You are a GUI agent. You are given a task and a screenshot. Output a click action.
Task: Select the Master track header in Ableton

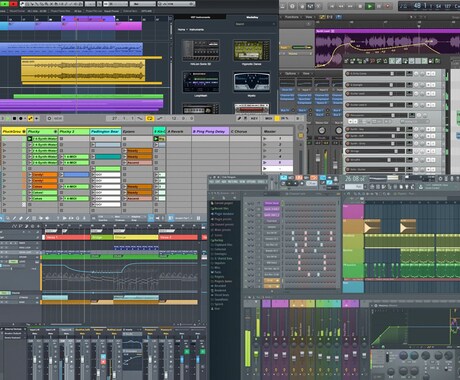(x=277, y=131)
